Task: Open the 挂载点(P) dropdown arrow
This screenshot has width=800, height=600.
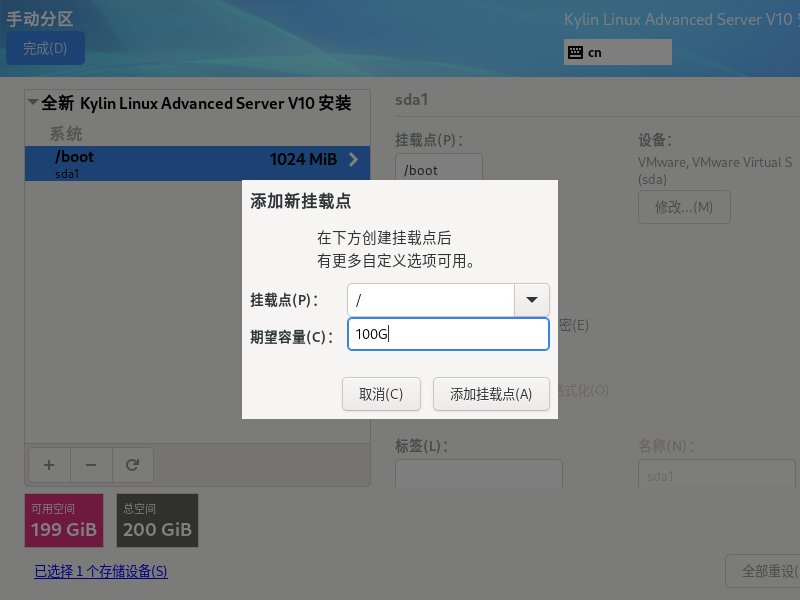Action: point(531,300)
